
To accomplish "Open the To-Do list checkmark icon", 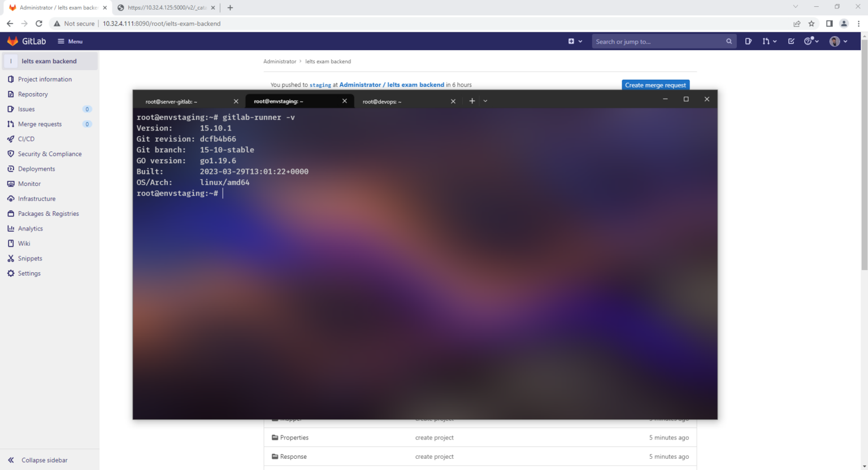I will (x=791, y=41).
